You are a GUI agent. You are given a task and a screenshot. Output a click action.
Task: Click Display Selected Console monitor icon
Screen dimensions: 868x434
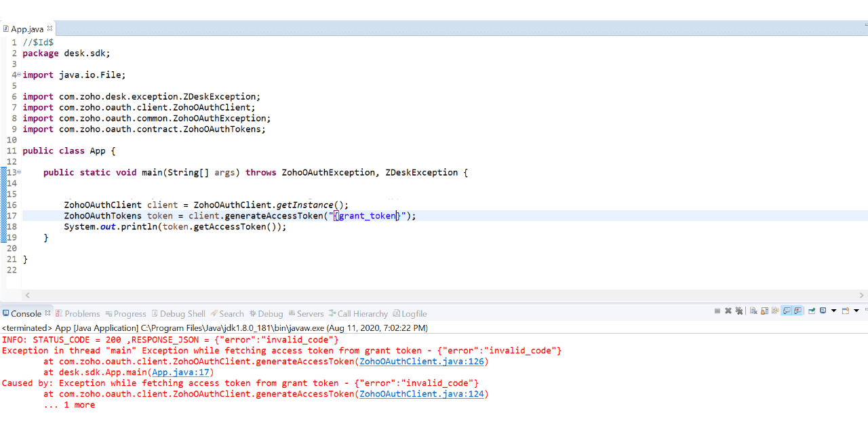click(x=823, y=311)
